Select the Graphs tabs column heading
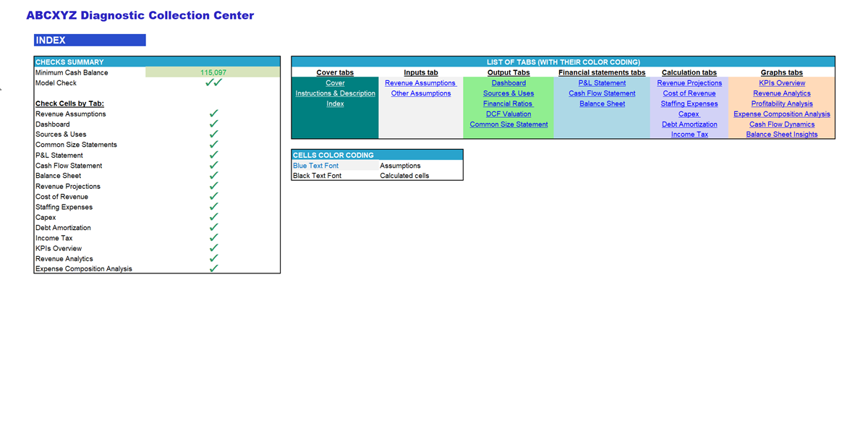 coord(782,72)
